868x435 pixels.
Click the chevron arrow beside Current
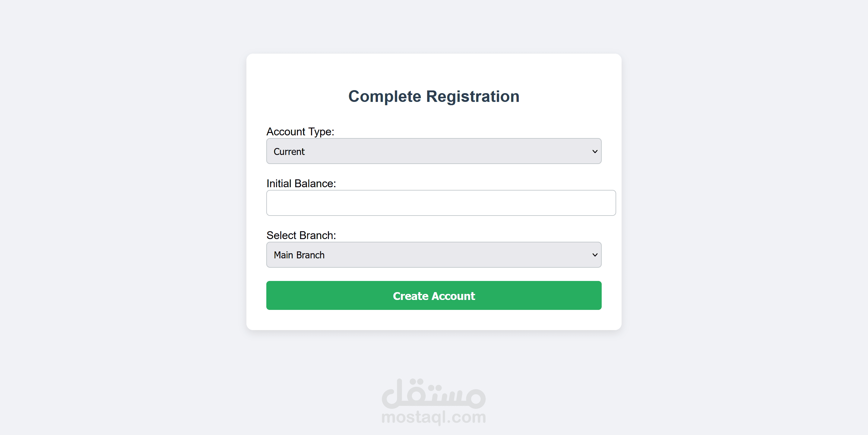point(595,152)
